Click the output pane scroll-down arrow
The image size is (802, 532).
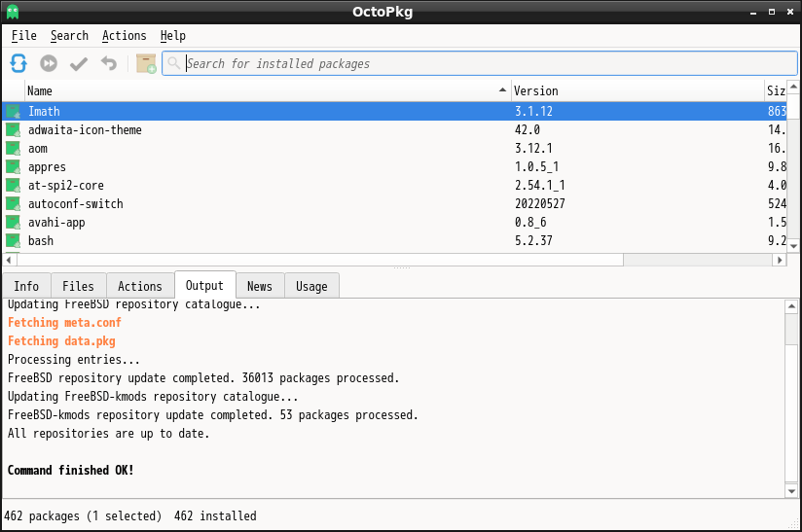[x=791, y=491]
